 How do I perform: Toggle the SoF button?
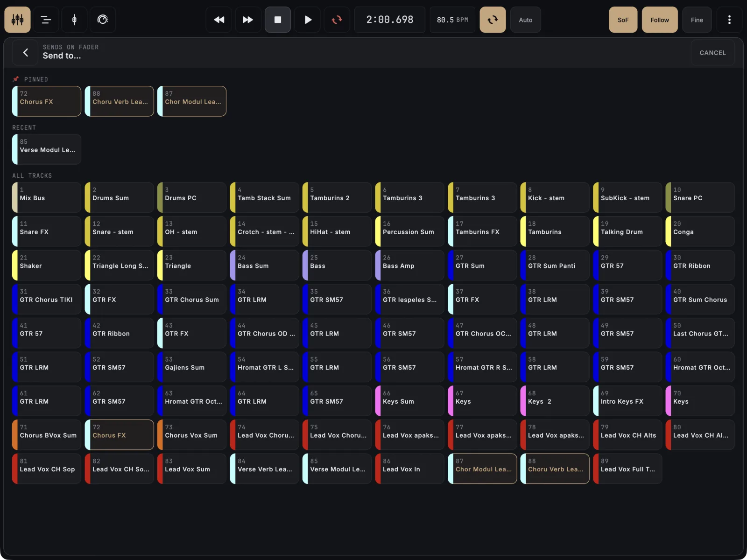tap(623, 20)
